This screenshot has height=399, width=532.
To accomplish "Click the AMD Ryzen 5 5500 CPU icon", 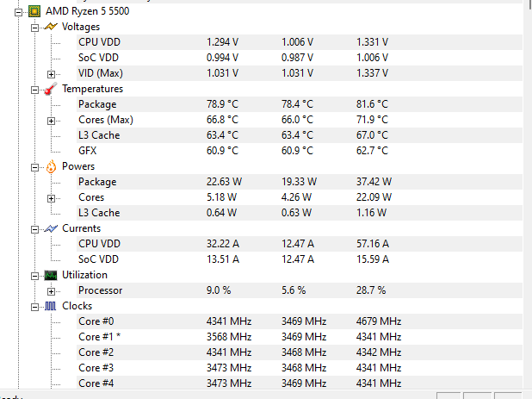I will [34, 11].
